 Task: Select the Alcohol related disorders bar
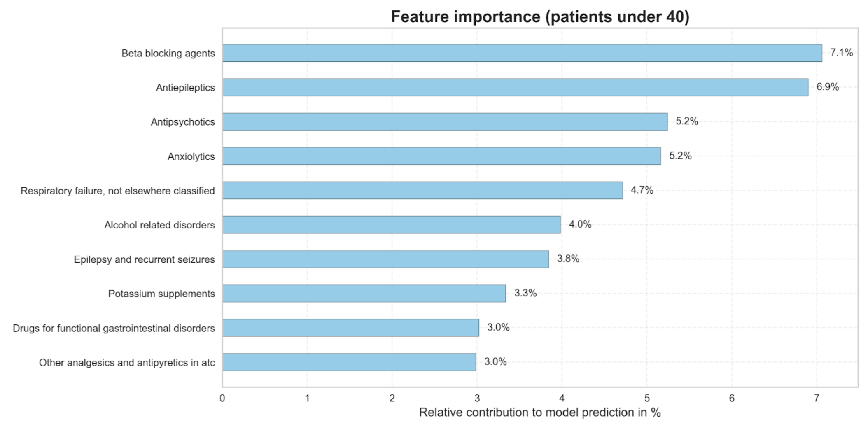coord(392,225)
